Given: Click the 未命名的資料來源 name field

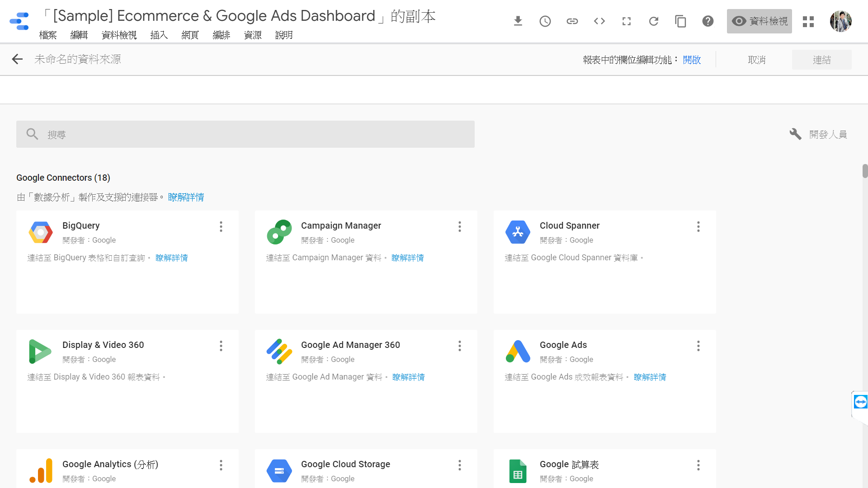Looking at the screenshot, I should pos(78,59).
